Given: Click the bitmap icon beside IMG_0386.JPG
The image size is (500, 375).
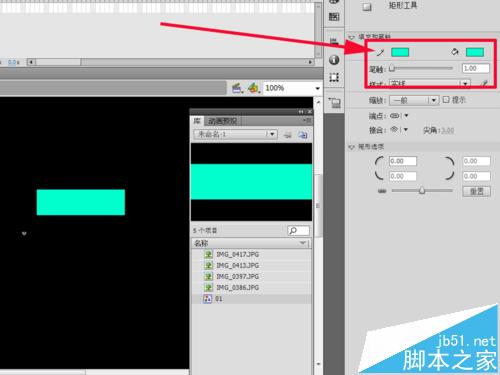Looking at the screenshot, I should (208, 287).
